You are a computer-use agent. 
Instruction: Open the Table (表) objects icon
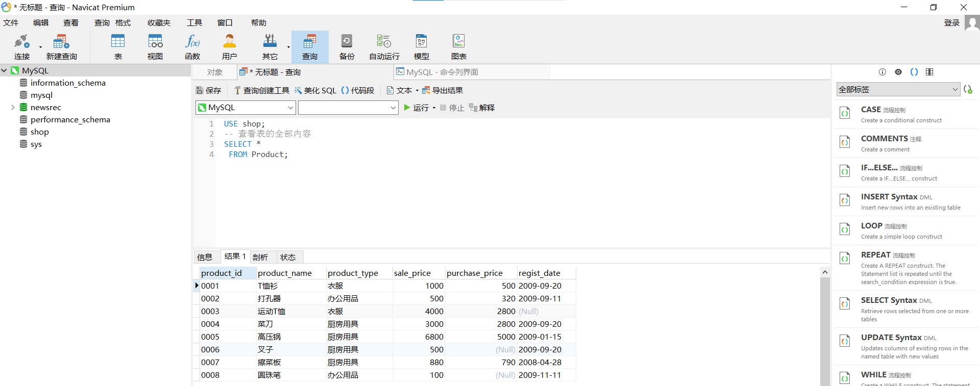(118, 46)
